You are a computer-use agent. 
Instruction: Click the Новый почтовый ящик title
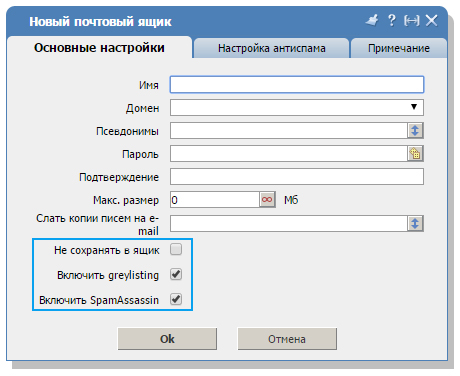pos(100,22)
